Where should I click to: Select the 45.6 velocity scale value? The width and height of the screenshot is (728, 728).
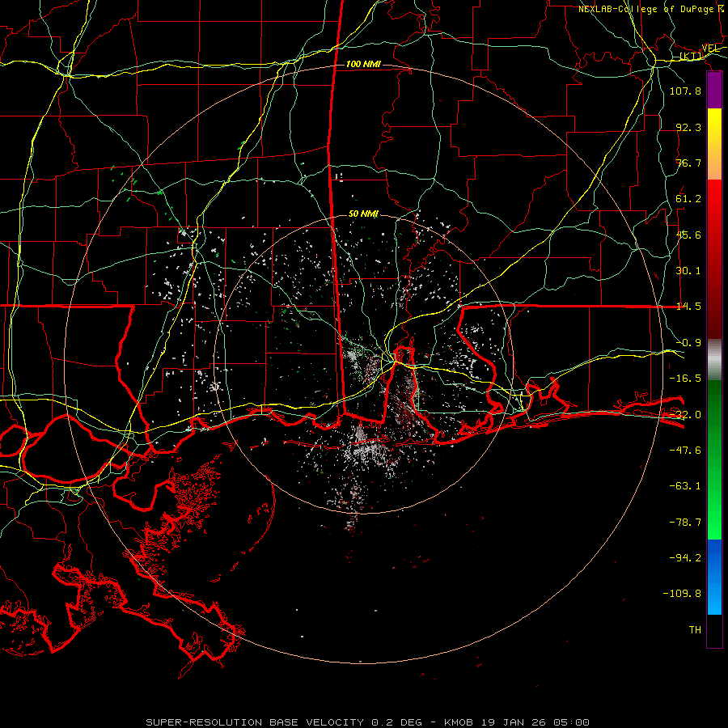[x=688, y=235]
